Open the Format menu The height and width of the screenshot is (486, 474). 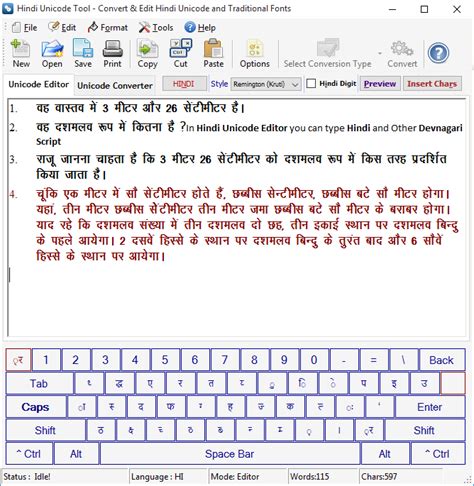tap(108, 27)
